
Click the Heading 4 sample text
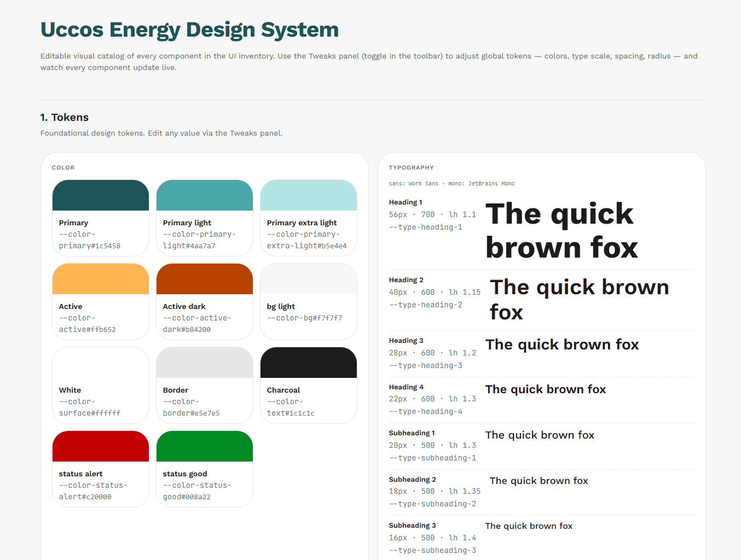point(546,389)
